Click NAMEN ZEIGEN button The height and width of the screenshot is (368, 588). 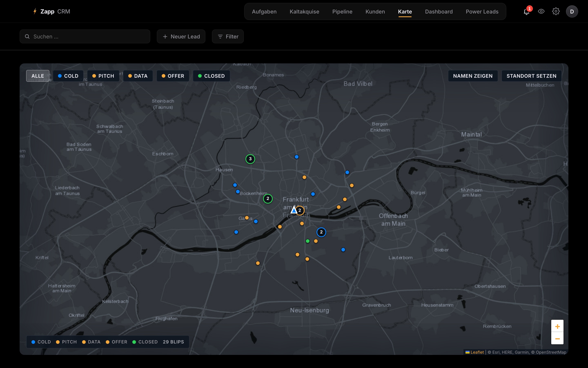(x=473, y=76)
